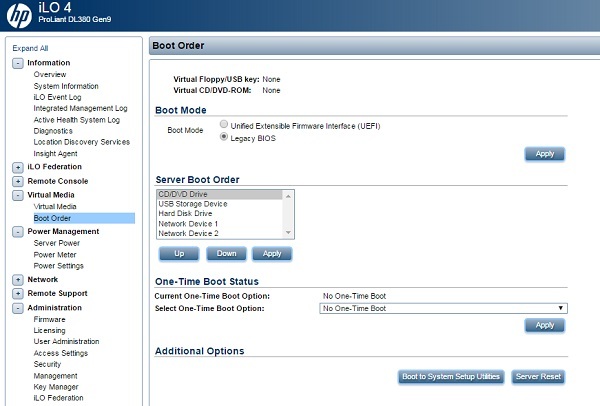Select USB Storage Device in boot list
Screen dimensions: 600x406
[220, 204]
